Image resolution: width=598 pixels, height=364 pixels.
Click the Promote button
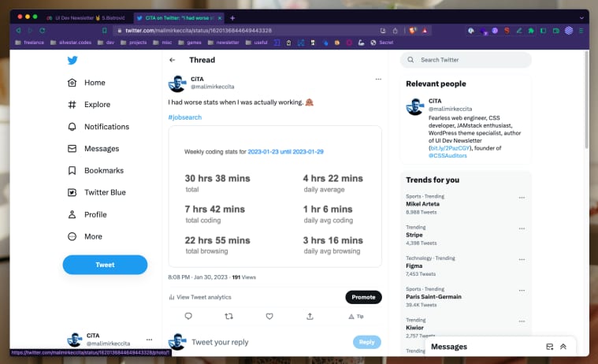click(363, 297)
